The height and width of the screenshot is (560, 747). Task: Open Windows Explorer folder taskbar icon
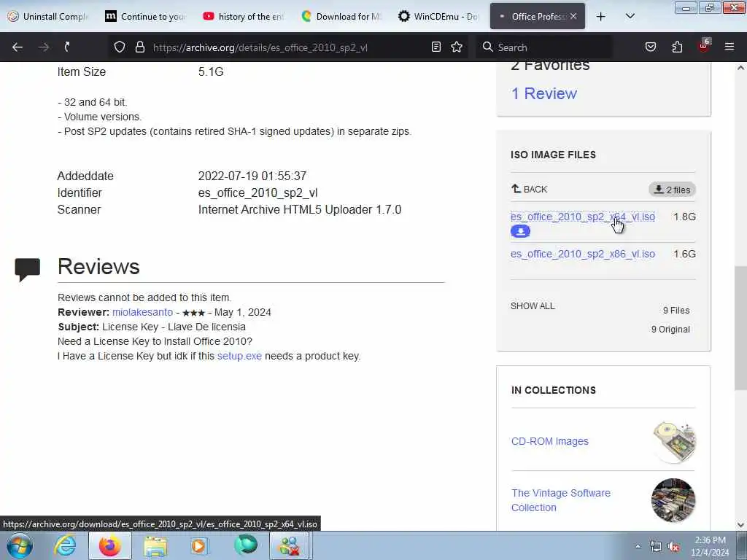click(156, 545)
